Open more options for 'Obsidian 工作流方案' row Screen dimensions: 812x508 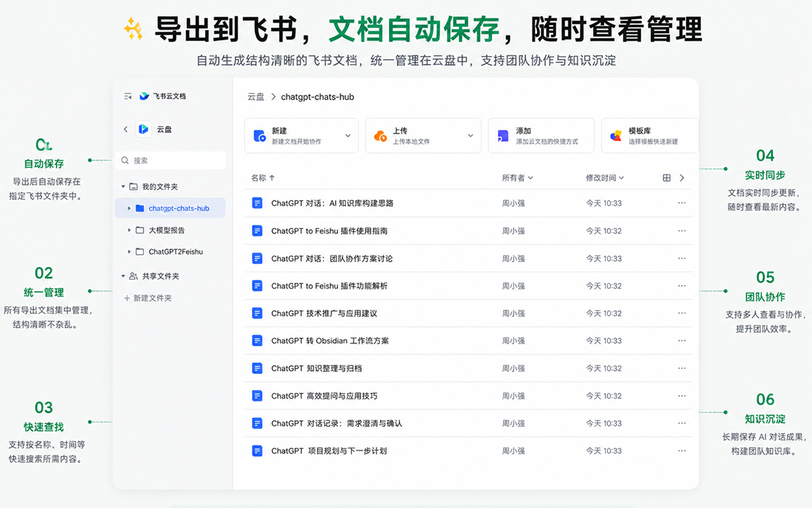[x=682, y=341]
